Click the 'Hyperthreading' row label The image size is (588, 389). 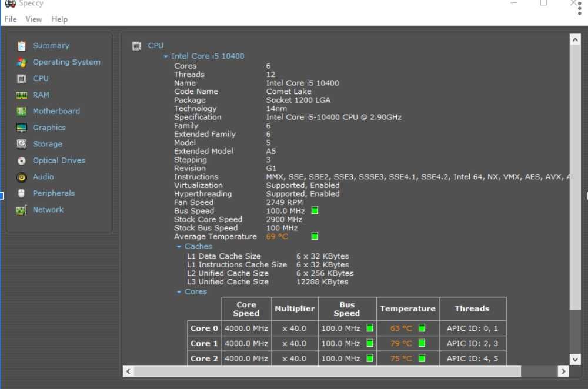tap(203, 194)
